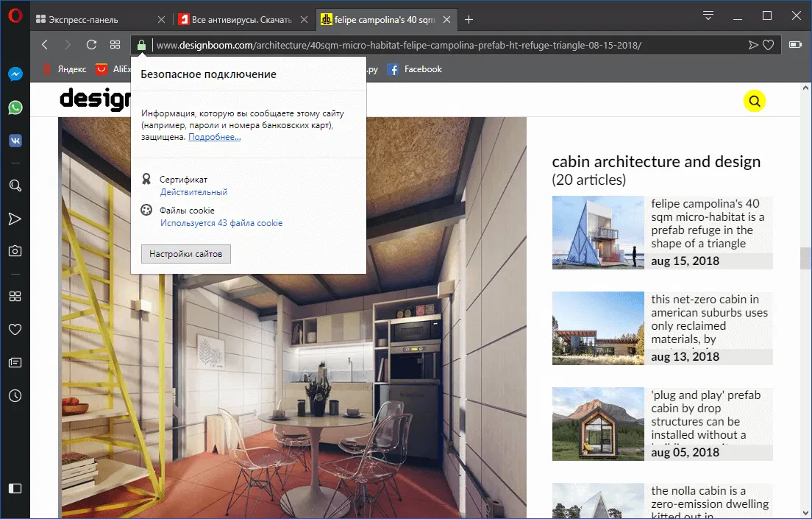Click the Сертификат ribbon icon

tap(146, 180)
